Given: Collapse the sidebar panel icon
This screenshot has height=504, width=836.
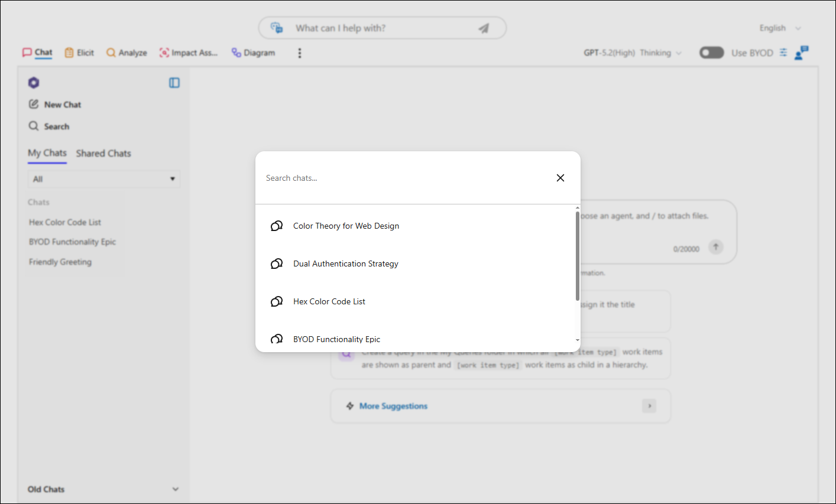Looking at the screenshot, I should coord(174,83).
